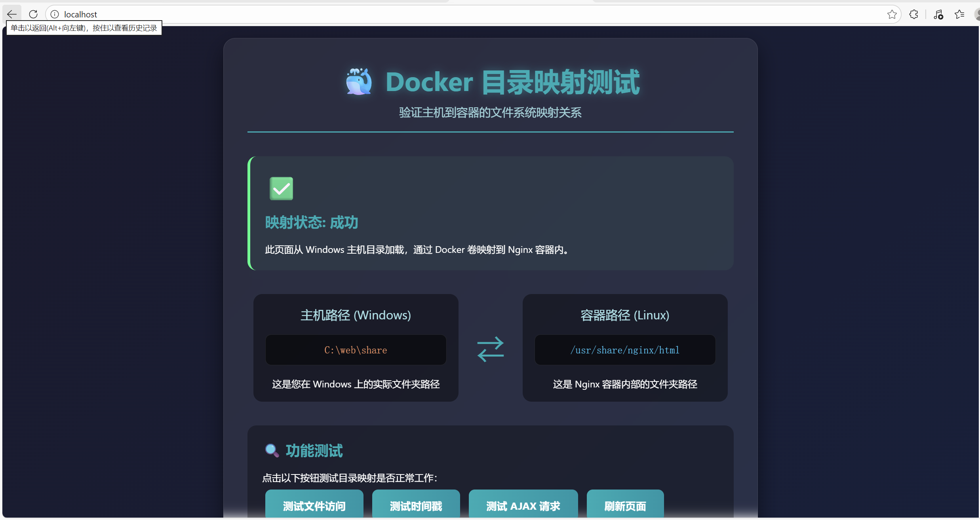
Task: Click the C:\web\share path box
Action: [356, 350]
